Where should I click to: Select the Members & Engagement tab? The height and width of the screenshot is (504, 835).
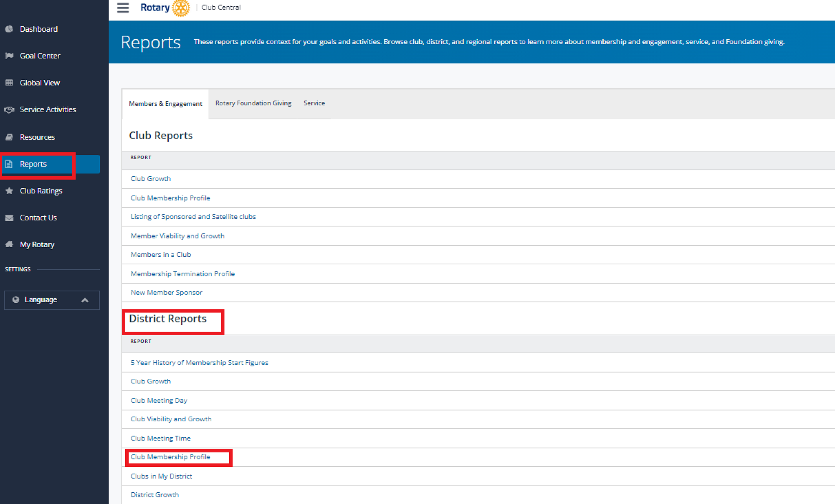click(165, 104)
